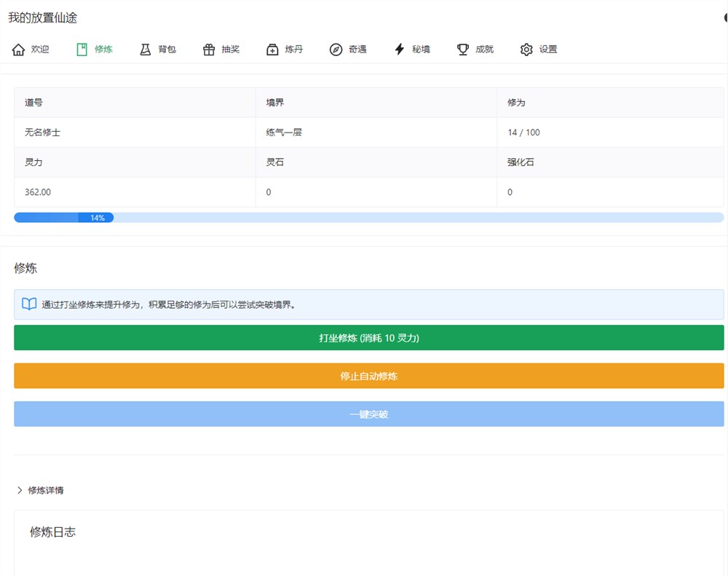Click the home icon beside 欢迎

(x=19, y=50)
